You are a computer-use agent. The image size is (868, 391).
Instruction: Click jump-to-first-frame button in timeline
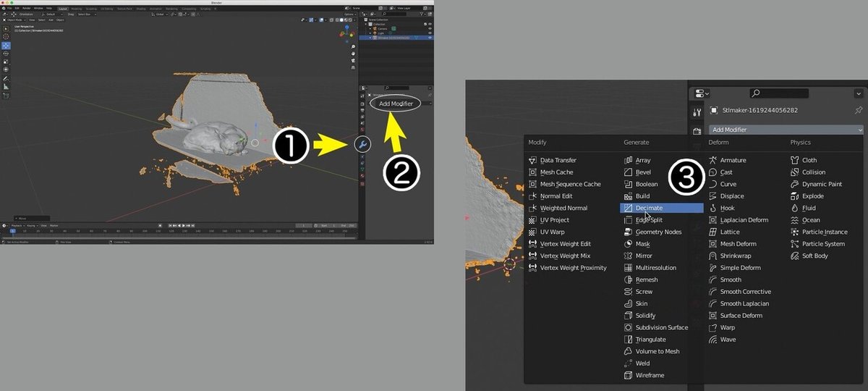[170, 226]
